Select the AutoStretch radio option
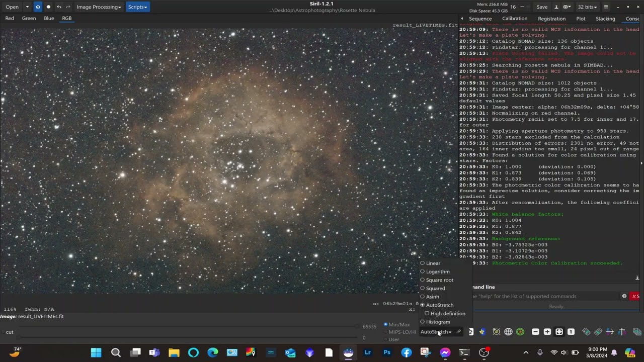 pos(437,305)
